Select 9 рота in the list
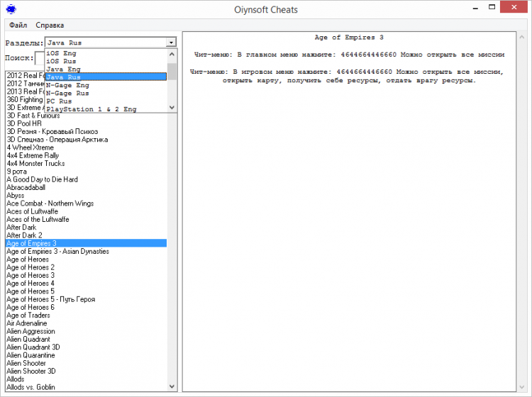This screenshot has height=397, width=532. click(87, 172)
